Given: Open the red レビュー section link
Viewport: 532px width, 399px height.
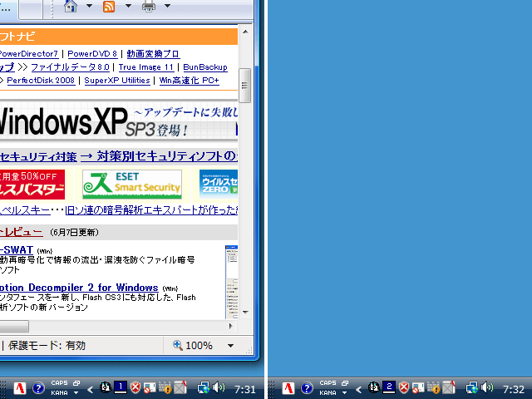Looking at the screenshot, I should [x=21, y=232].
